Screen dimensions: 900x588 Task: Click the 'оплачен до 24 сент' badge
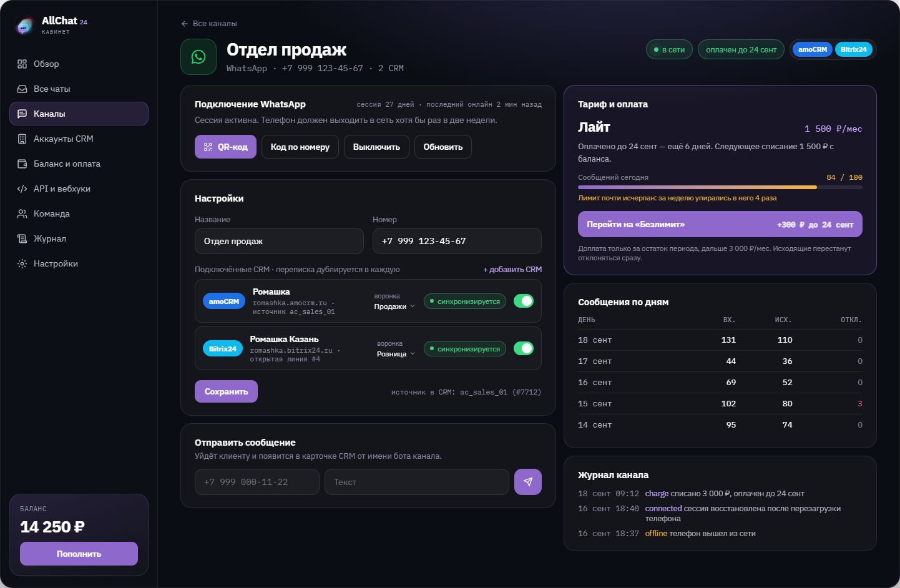741,49
